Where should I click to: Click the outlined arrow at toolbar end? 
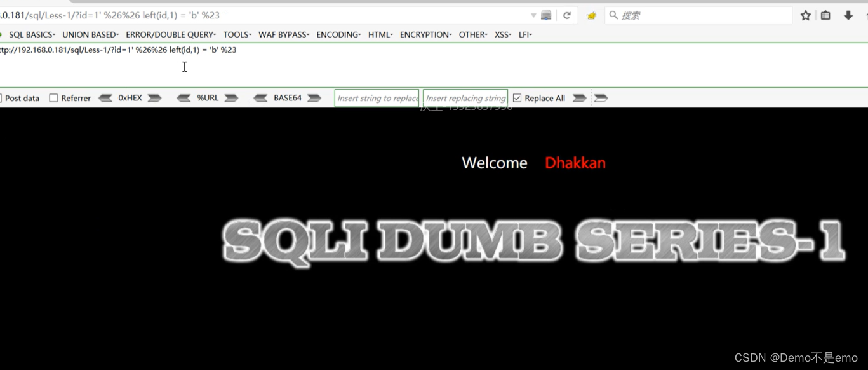pos(601,98)
